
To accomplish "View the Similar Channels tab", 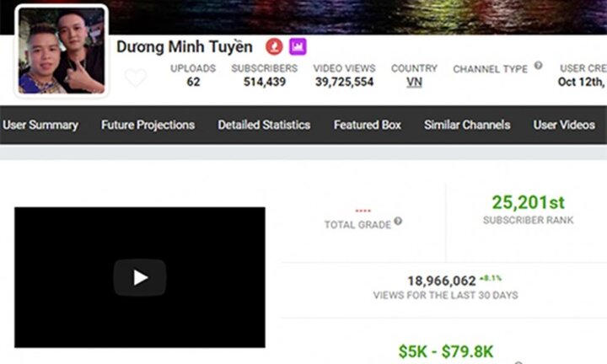I will [x=467, y=125].
